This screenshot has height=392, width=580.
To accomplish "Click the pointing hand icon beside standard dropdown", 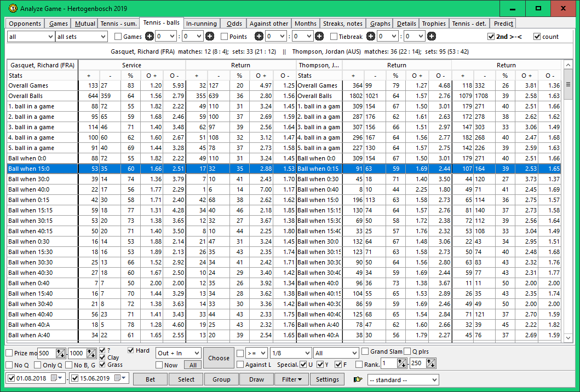I will [358, 379].
